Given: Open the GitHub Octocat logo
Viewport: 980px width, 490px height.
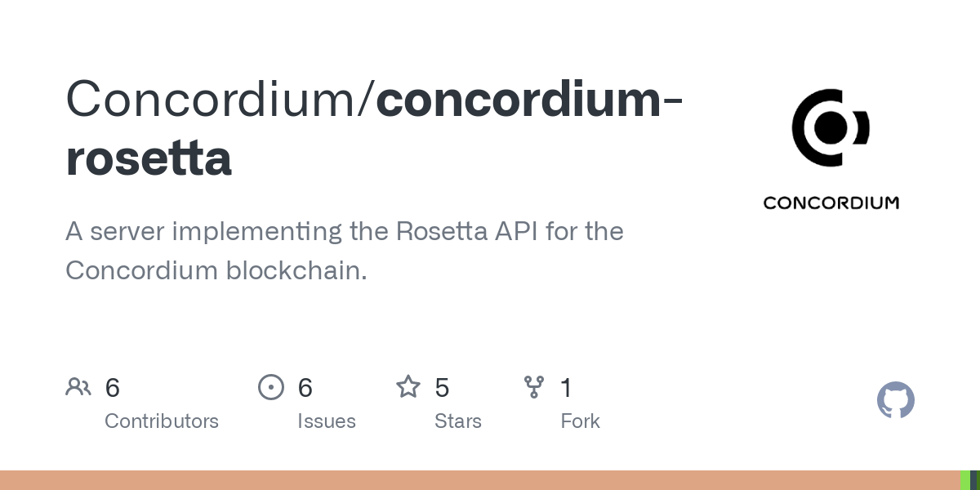Looking at the screenshot, I should pyautogui.click(x=896, y=400).
